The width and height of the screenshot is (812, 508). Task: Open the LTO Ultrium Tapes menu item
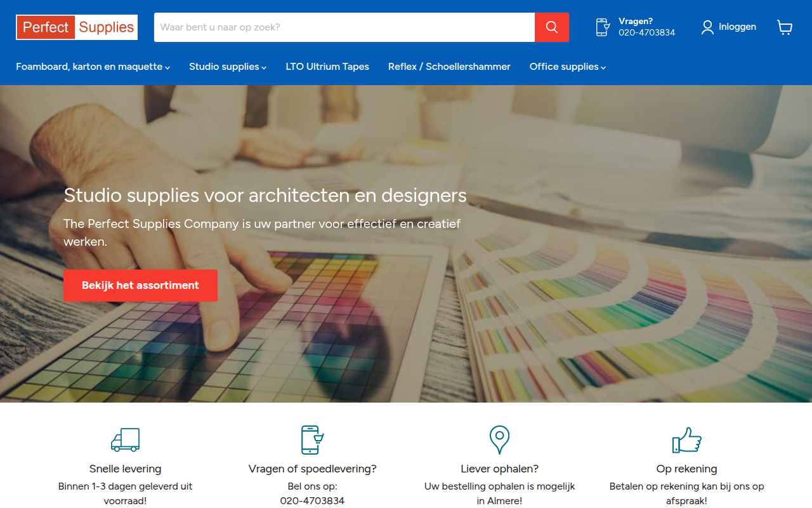[x=327, y=67]
